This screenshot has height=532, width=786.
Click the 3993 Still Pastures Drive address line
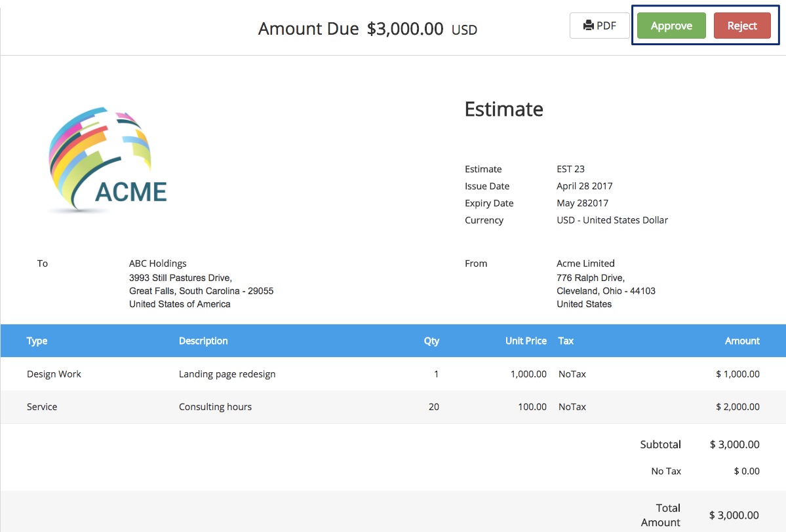pos(180,278)
